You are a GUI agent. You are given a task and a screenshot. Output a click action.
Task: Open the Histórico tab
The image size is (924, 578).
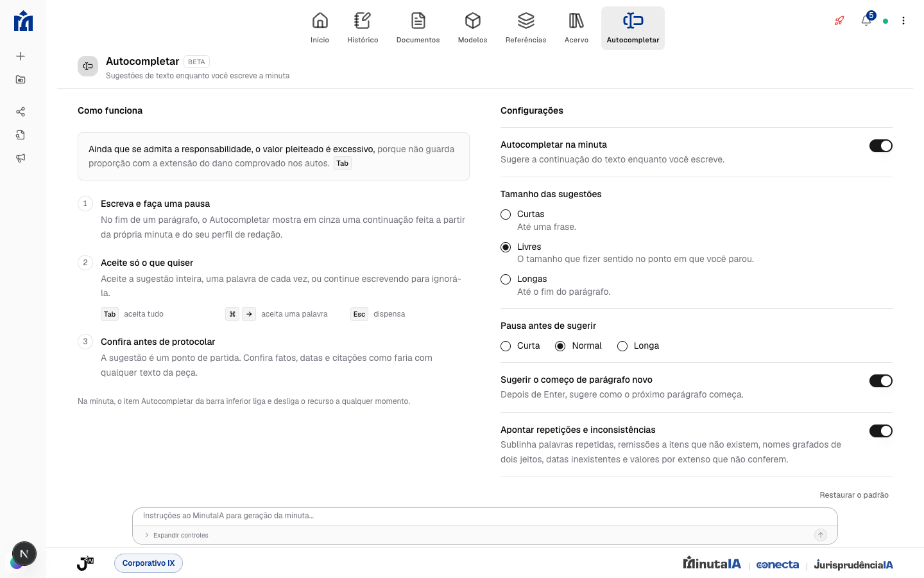[x=363, y=28]
